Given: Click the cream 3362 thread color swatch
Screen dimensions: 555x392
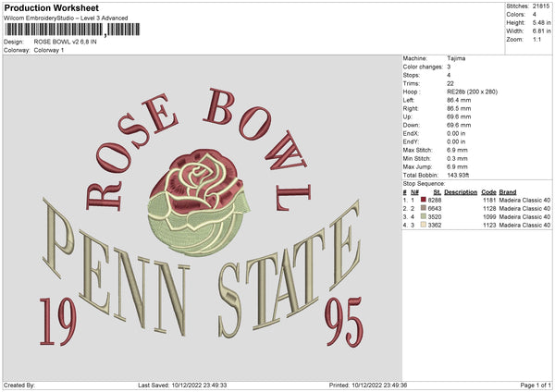Looking at the screenshot, I should coord(424,225).
